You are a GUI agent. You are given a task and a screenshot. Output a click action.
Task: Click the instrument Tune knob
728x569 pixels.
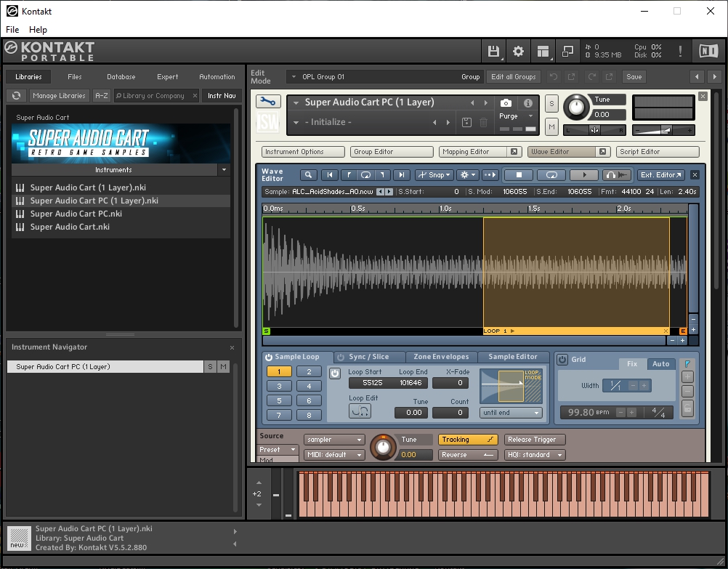pyautogui.click(x=578, y=108)
